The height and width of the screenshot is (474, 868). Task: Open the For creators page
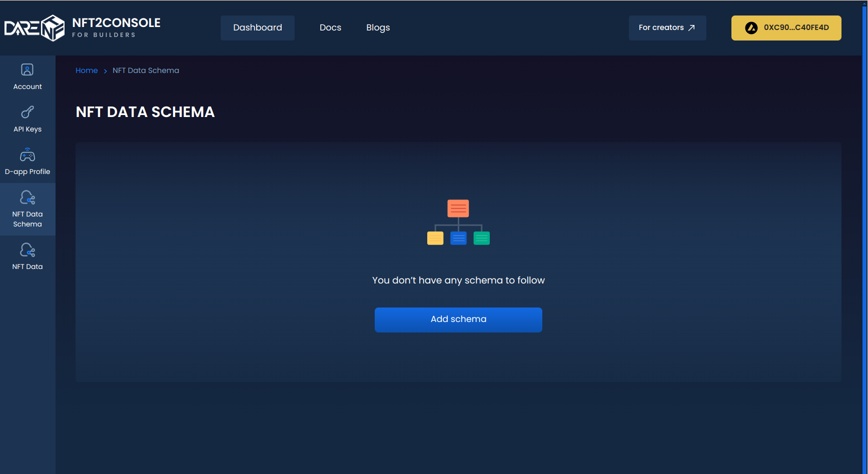click(x=667, y=27)
